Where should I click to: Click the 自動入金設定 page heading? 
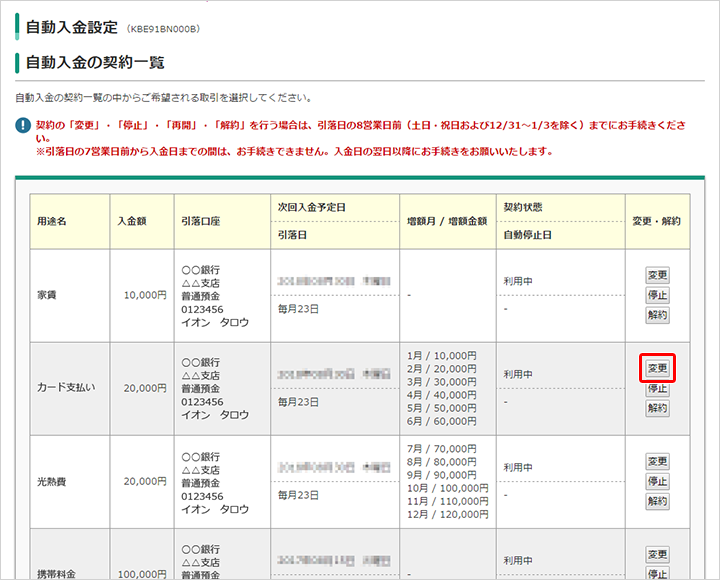pos(71,27)
